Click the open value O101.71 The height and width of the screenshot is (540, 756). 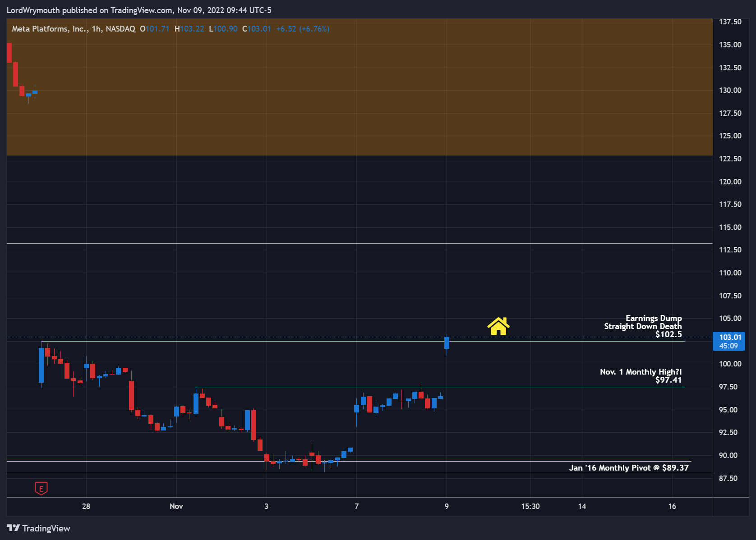[x=154, y=29]
